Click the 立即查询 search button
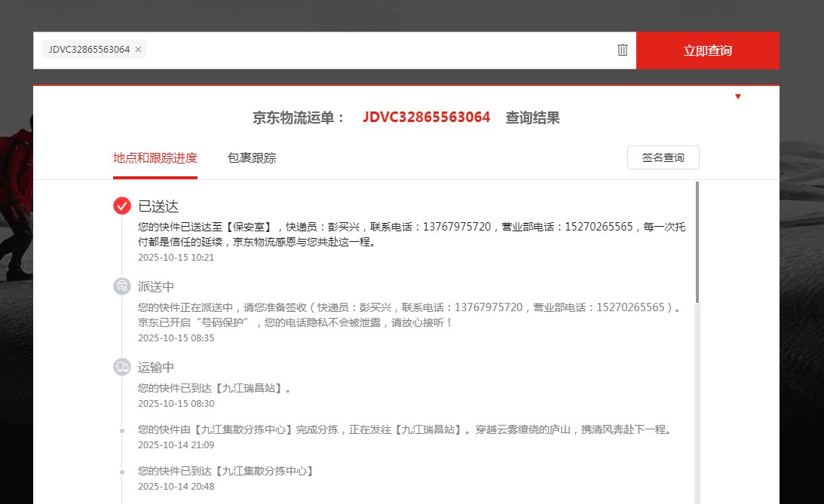The height and width of the screenshot is (504, 824). pos(707,50)
